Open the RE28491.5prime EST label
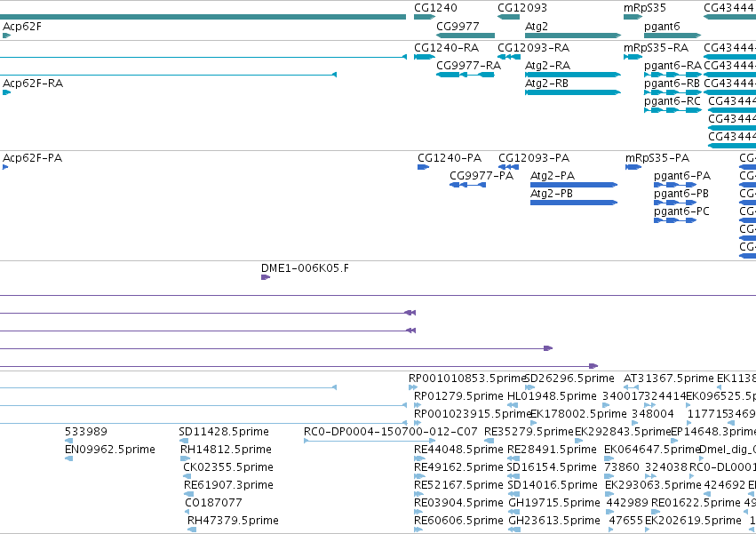756x534 pixels. [x=552, y=450]
